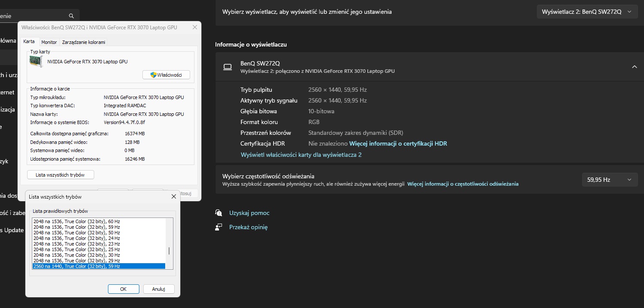This screenshot has width=644, height=308.
Task: Select the Karta tab
Action: pyautogui.click(x=29, y=42)
